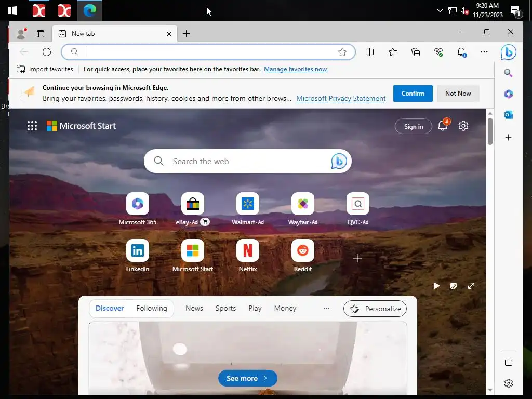Click the Not Now button

click(x=458, y=94)
